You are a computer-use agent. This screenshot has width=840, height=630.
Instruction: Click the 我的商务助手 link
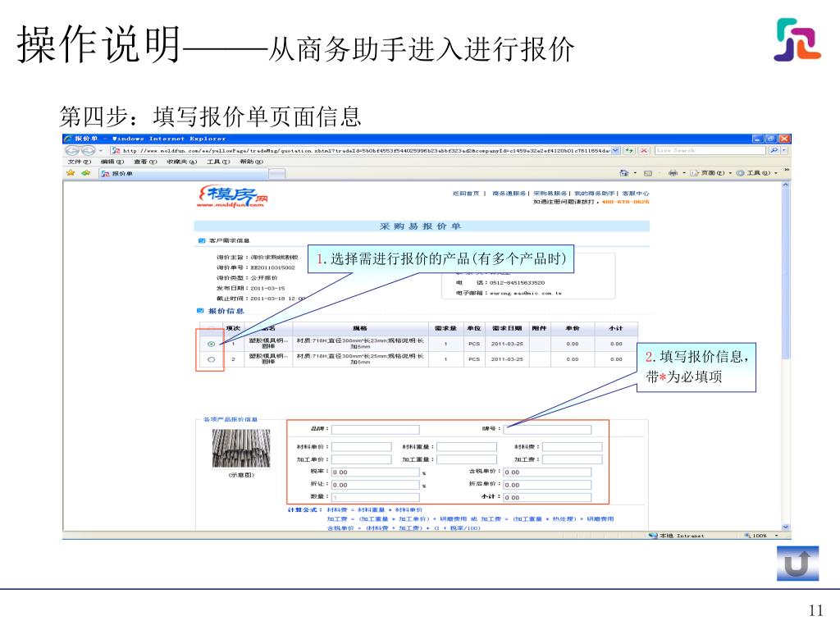pos(594,194)
